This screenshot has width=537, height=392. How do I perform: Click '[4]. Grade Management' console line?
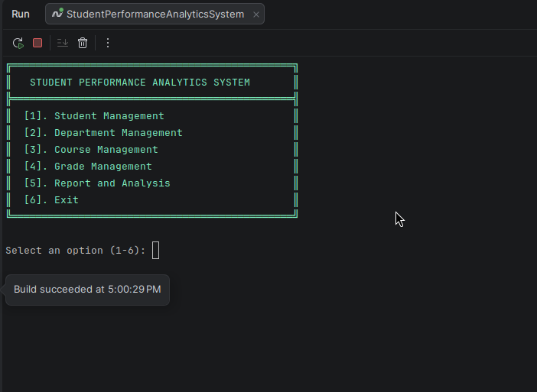point(88,167)
